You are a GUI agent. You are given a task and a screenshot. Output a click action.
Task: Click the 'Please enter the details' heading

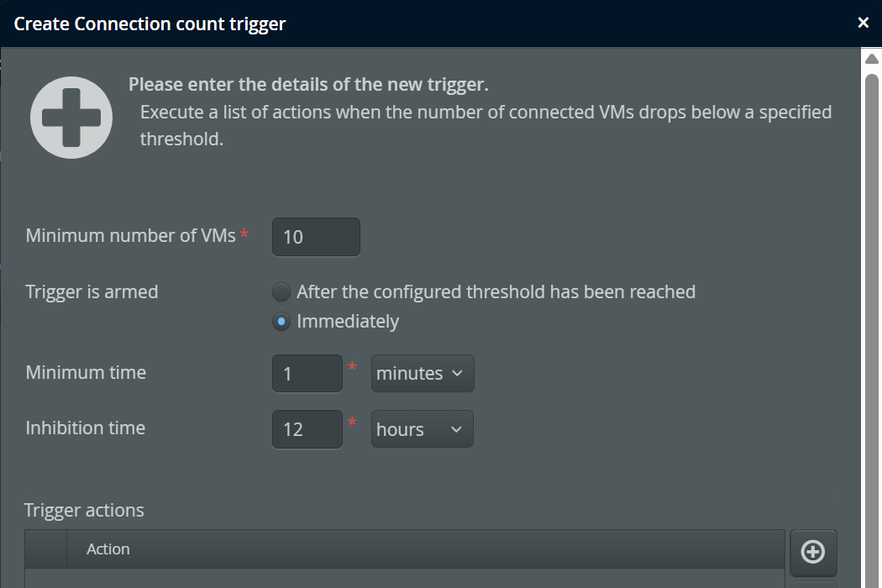[x=308, y=85]
